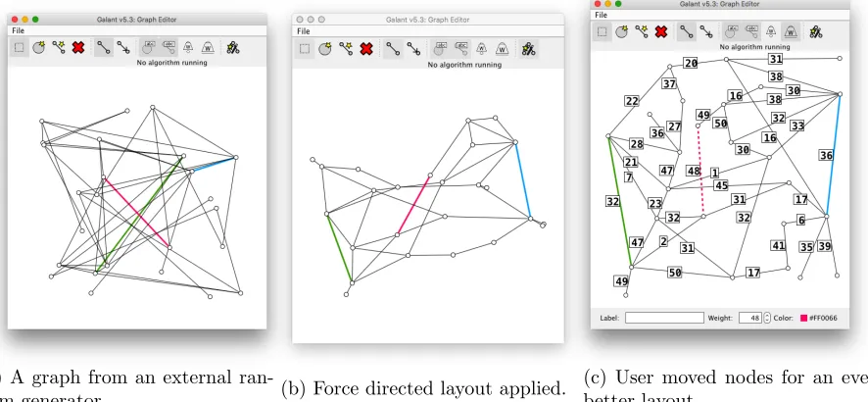Apply force-directed layout icon in random-generator graph window
The image size is (868, 402).
coord(233,48)
